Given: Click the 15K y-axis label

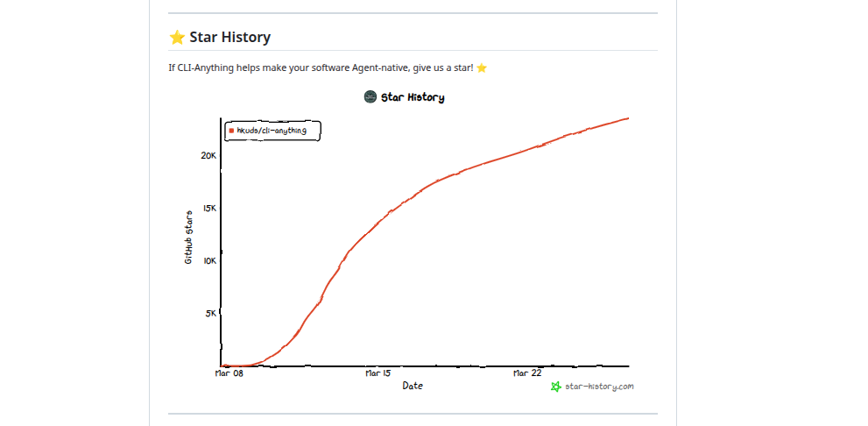Looking at the screenshot, I should [208, 208].
